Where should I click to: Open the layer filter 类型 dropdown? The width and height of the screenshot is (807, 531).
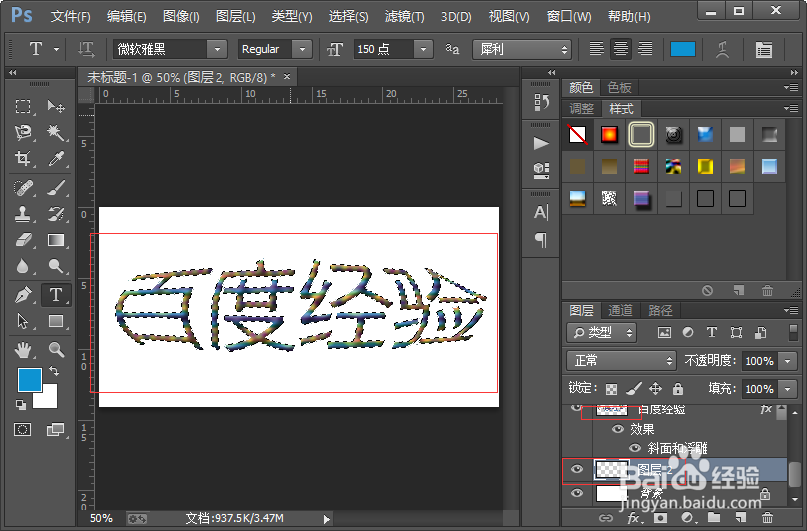pyautogui.click(x=602, y=333)
